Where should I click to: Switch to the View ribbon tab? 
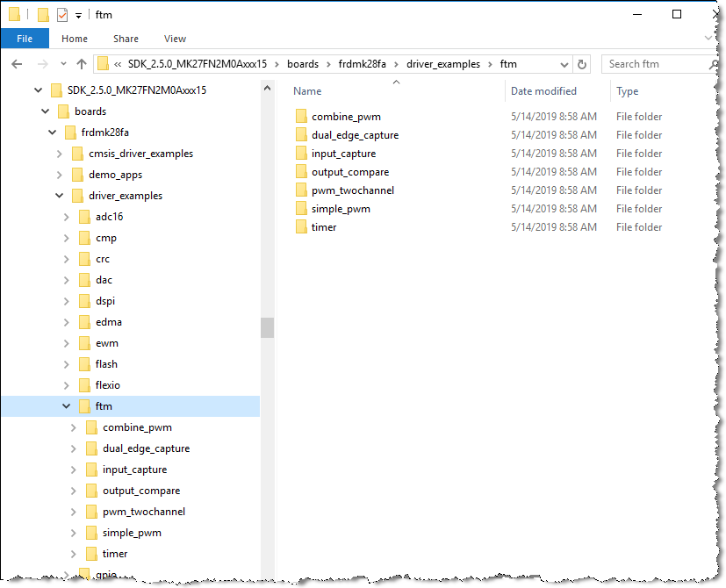175,39
